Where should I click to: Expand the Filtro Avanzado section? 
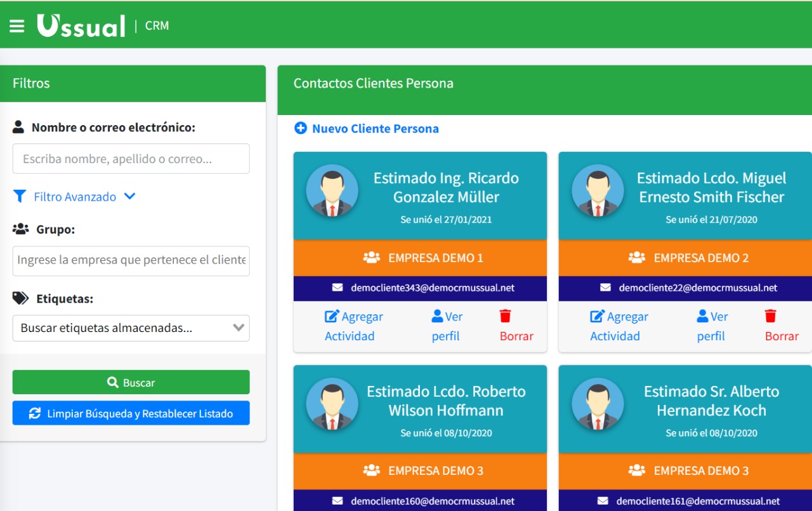pyautogui.click(x=129, y=197)
